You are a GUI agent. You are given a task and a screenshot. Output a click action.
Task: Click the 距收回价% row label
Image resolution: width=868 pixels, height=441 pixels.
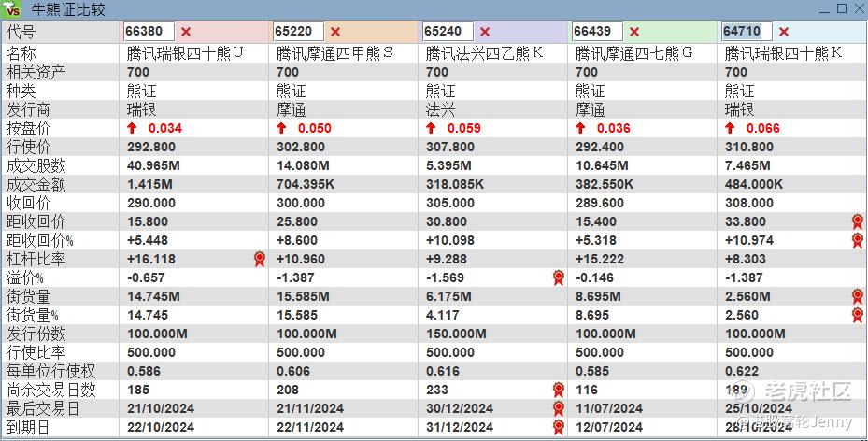pos(40,241)
